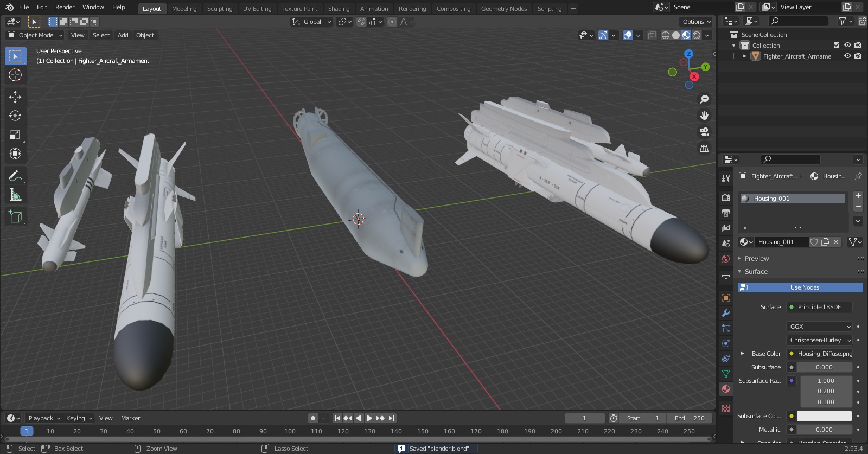Hide Collection in viewport eye icon
This screenshot has width=868, height=454.
point(847,45)
